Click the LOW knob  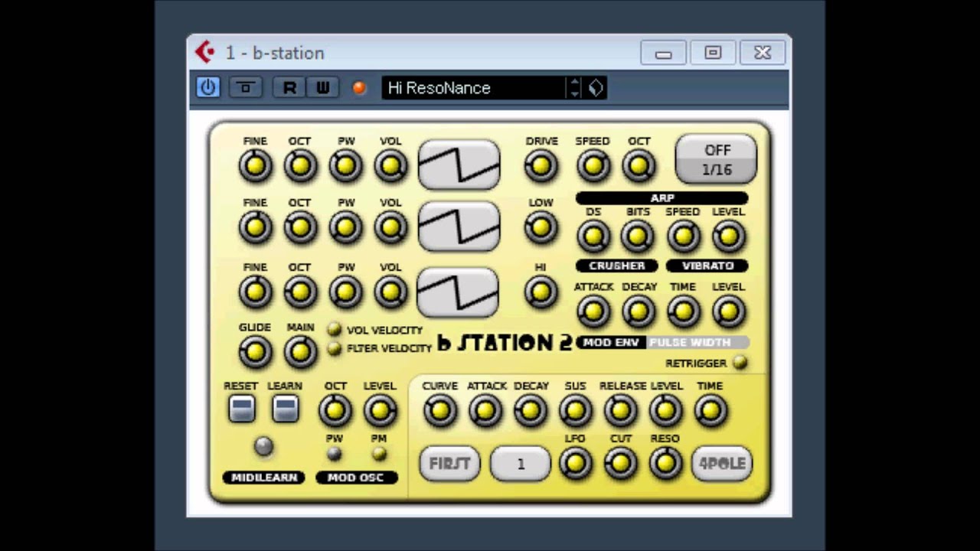(x=541, y=227)
